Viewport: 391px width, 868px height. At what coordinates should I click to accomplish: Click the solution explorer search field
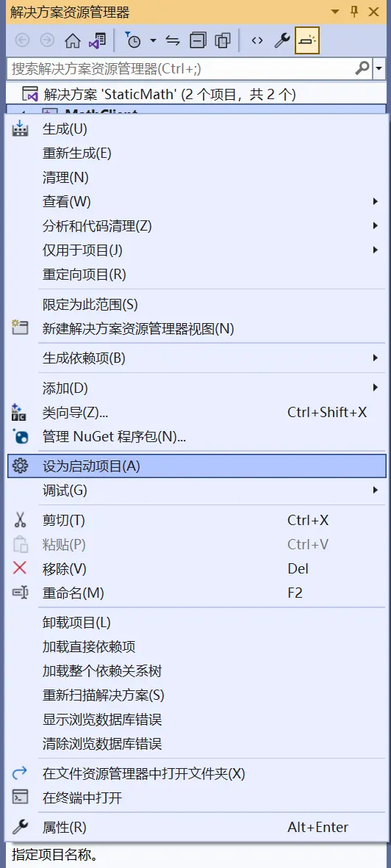tap(182, 68)
